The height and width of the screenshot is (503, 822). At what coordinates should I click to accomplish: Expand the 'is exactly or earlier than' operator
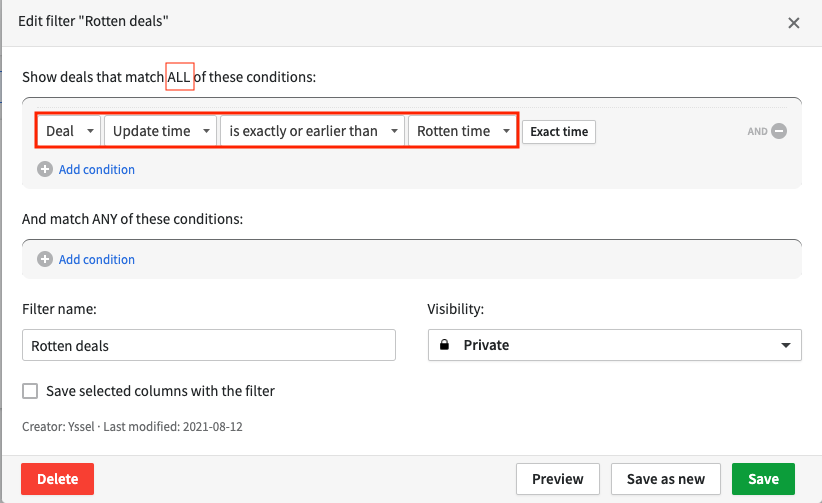point(312,131)
